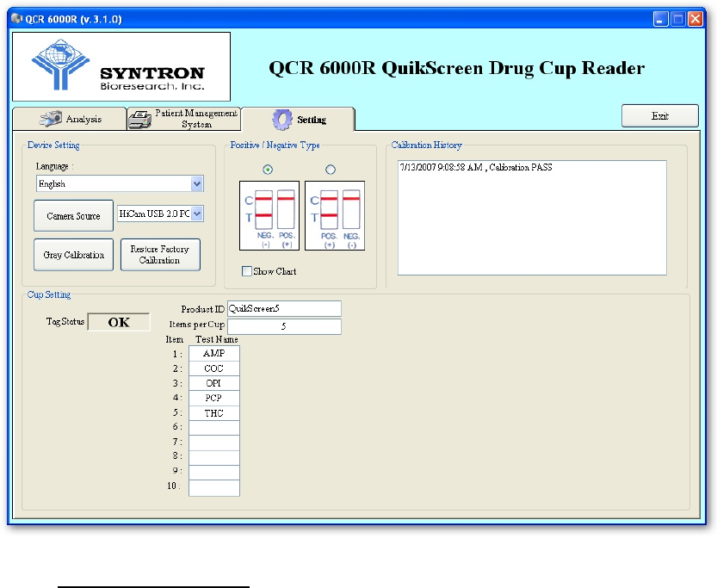Open the Patient Management System tab
Image resolution: width=717 pixels, height=588 pixels.
tap(184, 119)
